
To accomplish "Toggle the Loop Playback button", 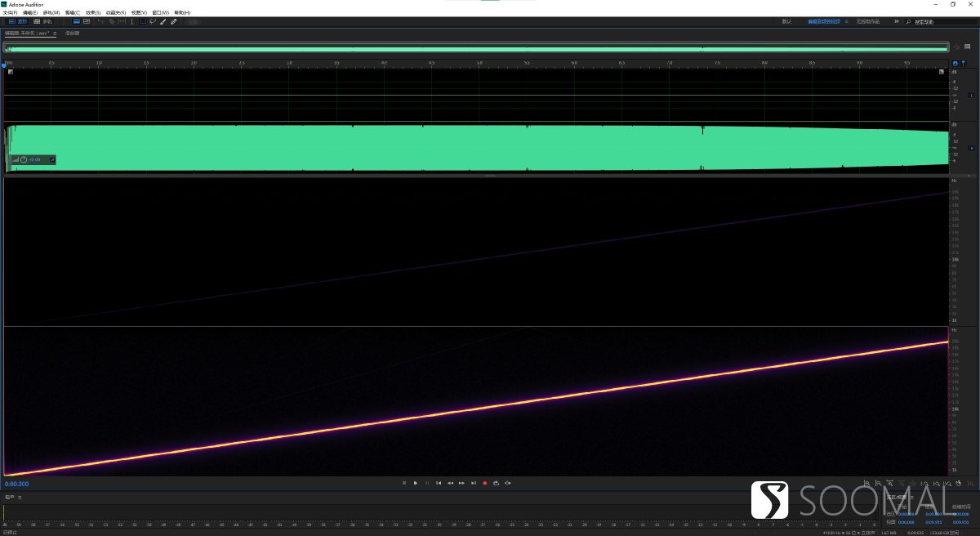I will 496,483.
